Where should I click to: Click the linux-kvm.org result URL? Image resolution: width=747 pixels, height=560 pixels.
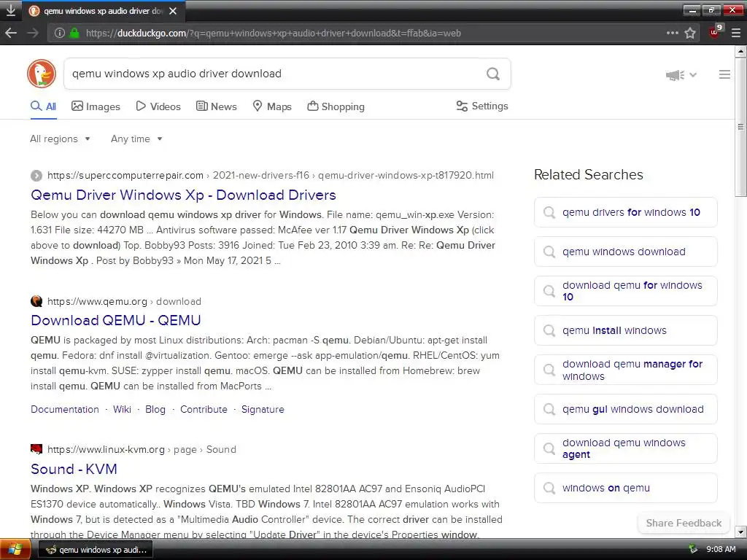pos(142,449)
